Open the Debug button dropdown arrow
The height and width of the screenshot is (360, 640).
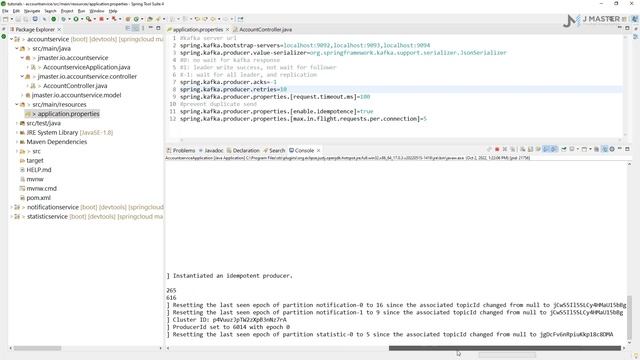(69, 19)
